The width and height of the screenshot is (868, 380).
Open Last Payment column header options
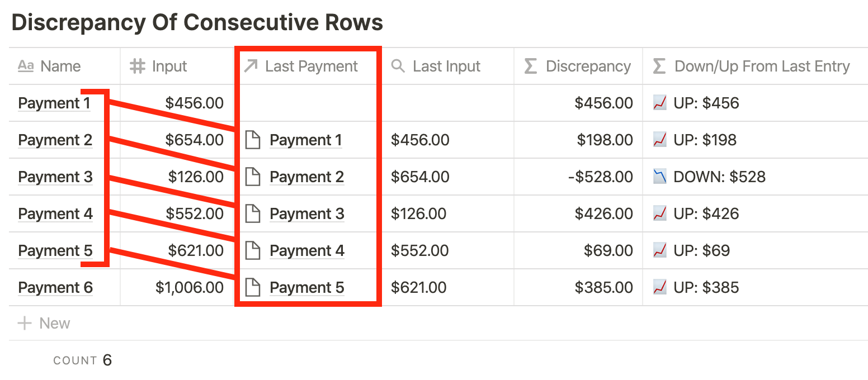[308, 66]
